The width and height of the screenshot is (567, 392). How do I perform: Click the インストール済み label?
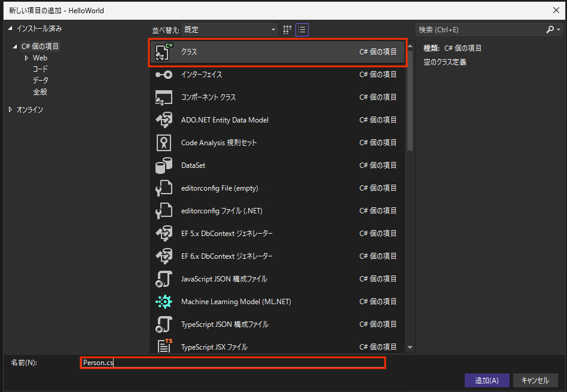pyautogui.click(x=39, y=28)
